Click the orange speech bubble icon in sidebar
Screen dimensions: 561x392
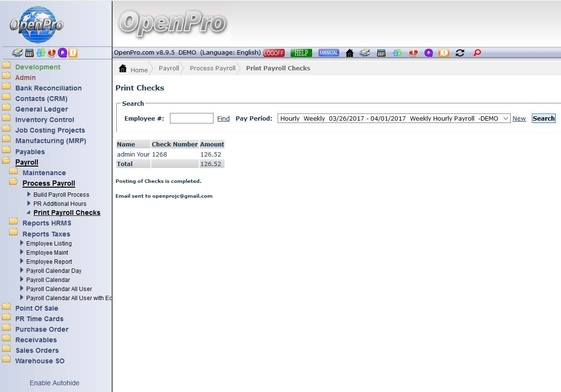pos(73,53)
